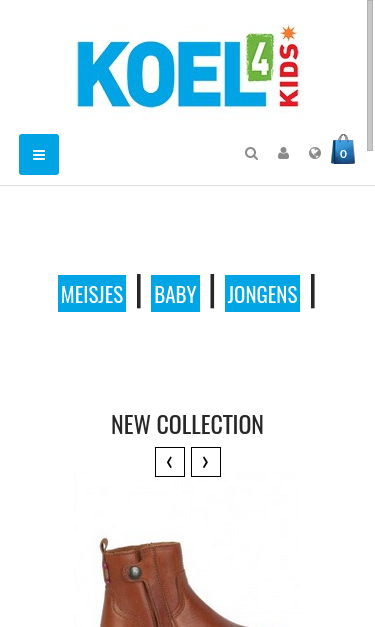Show previous New Collection item
The image size is (375, 627).
click(x=170, y=462)
